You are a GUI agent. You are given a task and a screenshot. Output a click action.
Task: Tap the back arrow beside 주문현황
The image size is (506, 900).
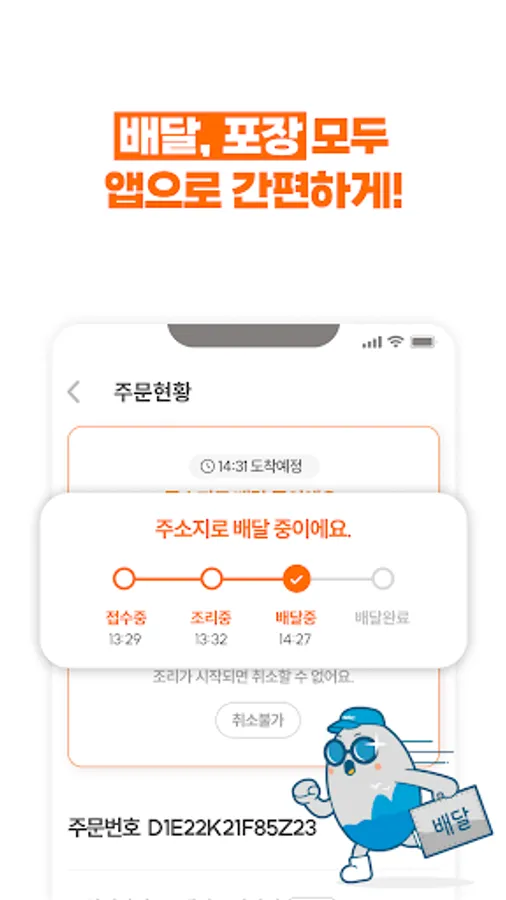(x=73, y=392)
